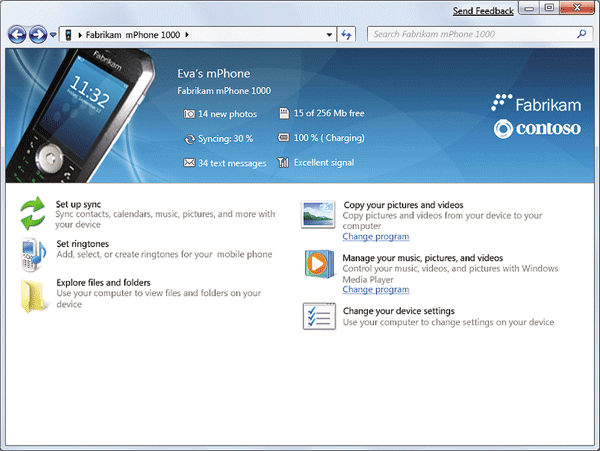Expand the chevron after Fabrikam mPhone 1000
Image resolution: width=600 pixels, height=451 pixels.
[x=187, y=34]
